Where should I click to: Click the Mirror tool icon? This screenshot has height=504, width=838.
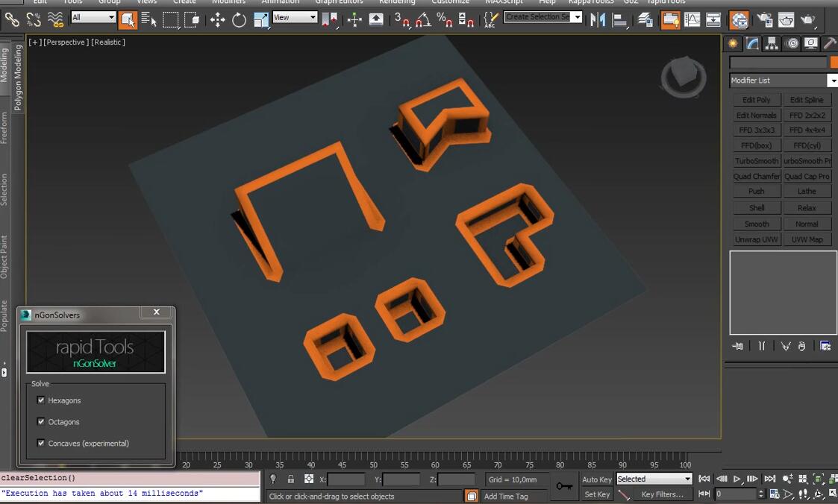coord(598,20)
